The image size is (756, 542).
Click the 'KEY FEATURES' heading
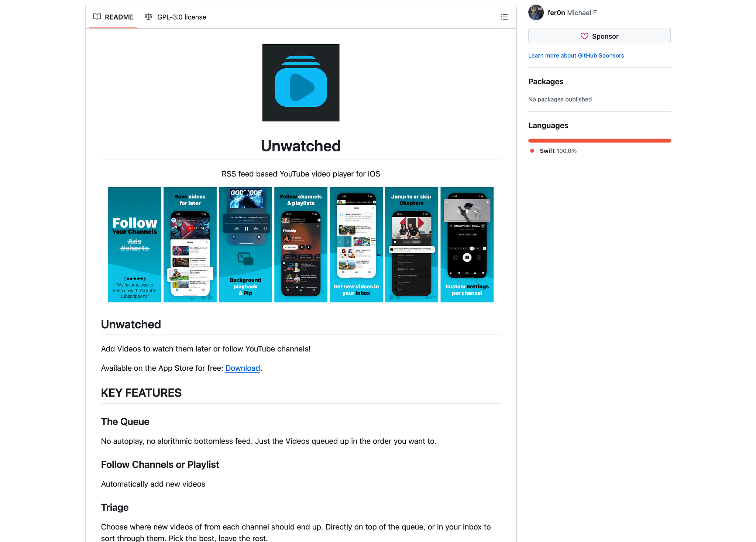pos(141,393)
